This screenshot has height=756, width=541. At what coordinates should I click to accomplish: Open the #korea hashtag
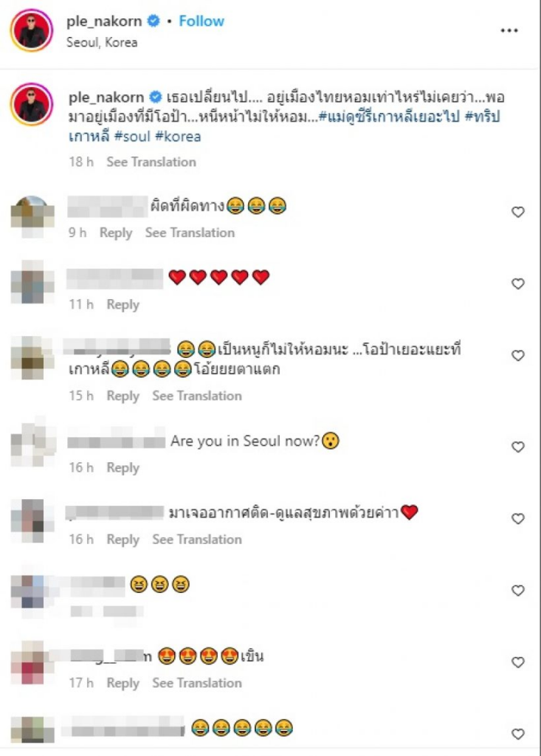(178, 137)
